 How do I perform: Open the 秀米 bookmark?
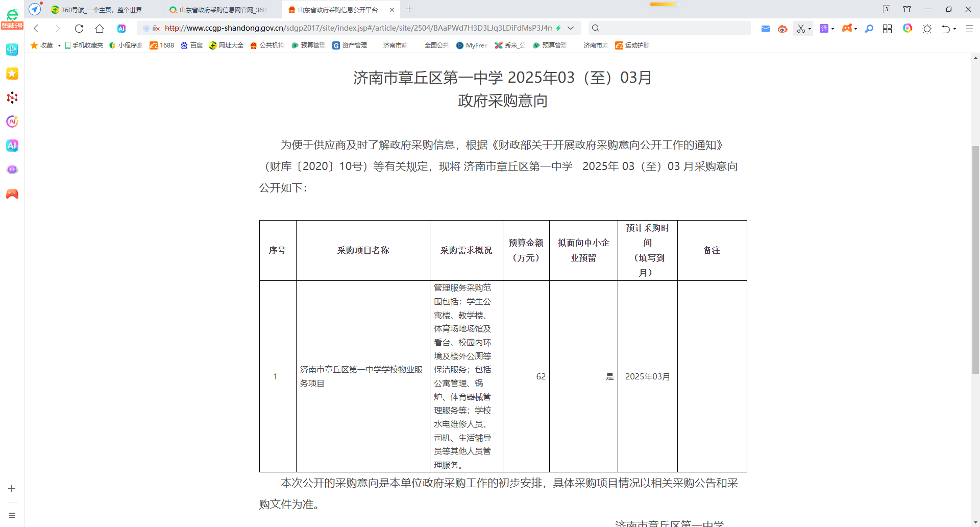coord(510,45)
